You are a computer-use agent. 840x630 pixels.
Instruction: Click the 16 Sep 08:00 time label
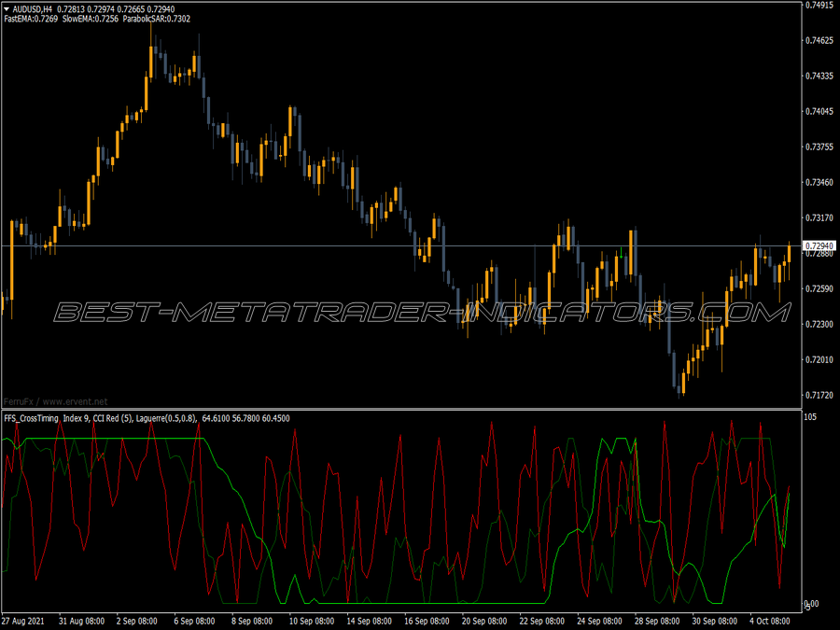click(x=427, y=621)
